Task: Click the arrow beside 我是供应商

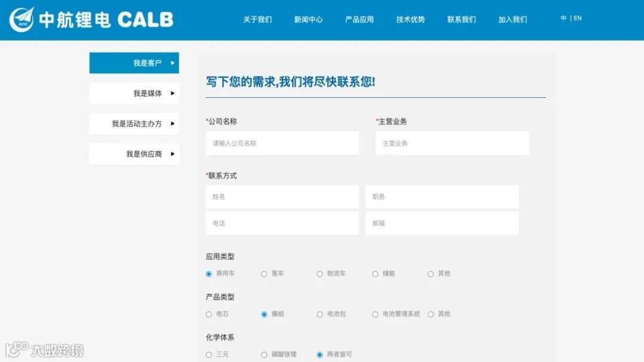Action: click(172, 154)
